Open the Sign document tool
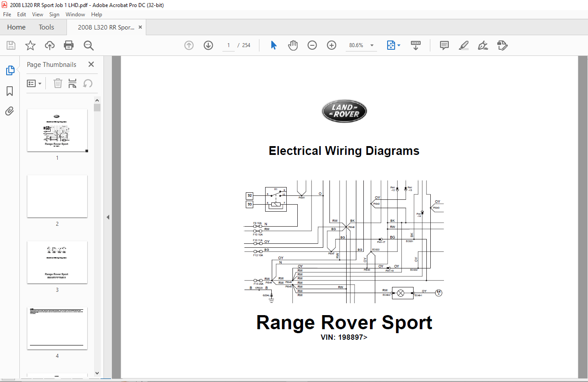This screenshot has width=588, height=382. tap(483, 45)
